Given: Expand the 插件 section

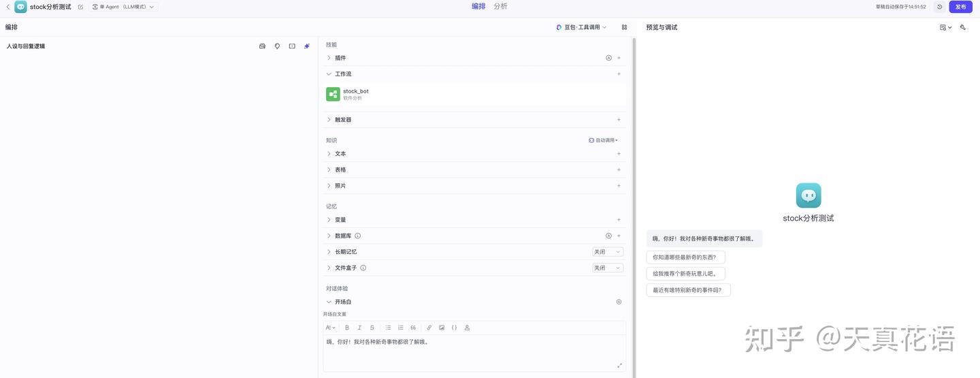Looking at the screenshot, I should [x=329, y=58].
